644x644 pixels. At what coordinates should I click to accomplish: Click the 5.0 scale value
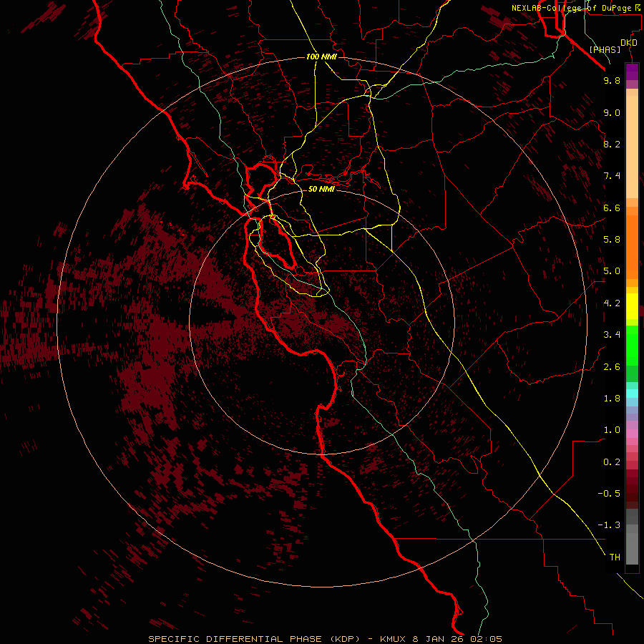pos(612,271)
